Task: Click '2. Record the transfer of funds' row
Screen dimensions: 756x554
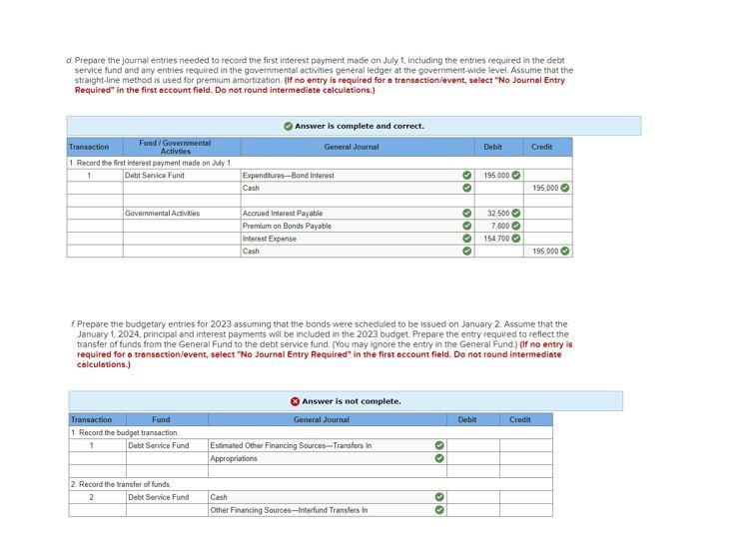Action: coord(311,484)
